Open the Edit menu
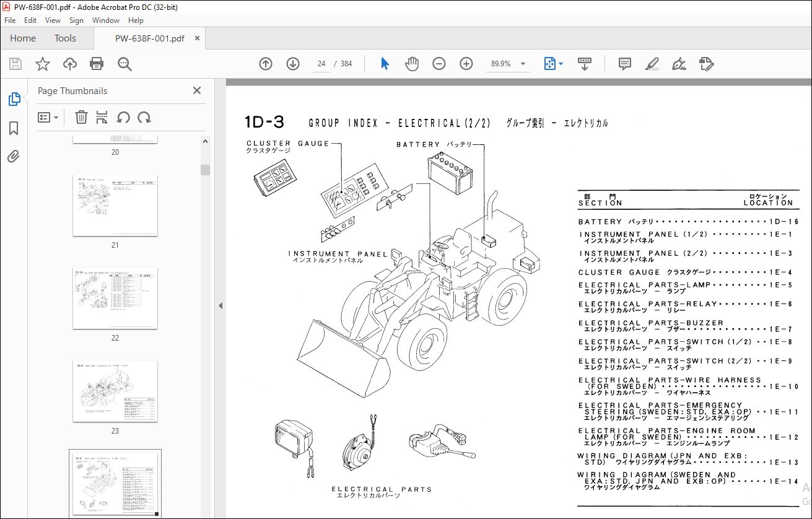812x519 pixels. point(31,20)
